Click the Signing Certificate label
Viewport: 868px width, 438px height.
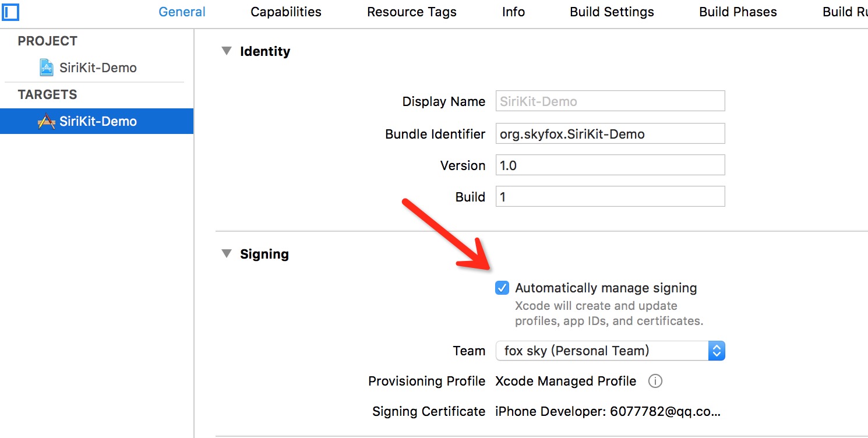429,411
